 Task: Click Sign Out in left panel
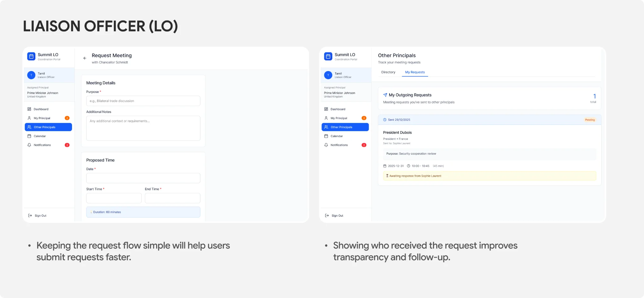(x=37, y=216)
